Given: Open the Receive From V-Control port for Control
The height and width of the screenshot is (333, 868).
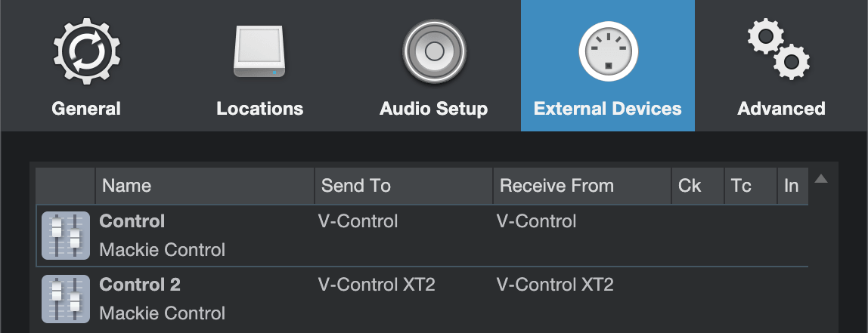Looking at the screenshot, I should 536,221.
